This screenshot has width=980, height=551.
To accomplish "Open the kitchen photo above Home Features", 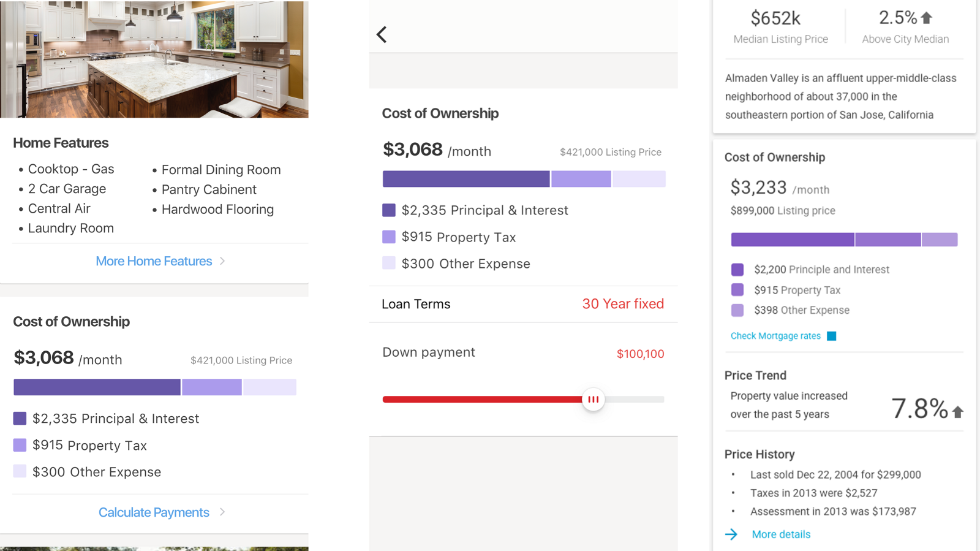I will click(x=154, y=59).
